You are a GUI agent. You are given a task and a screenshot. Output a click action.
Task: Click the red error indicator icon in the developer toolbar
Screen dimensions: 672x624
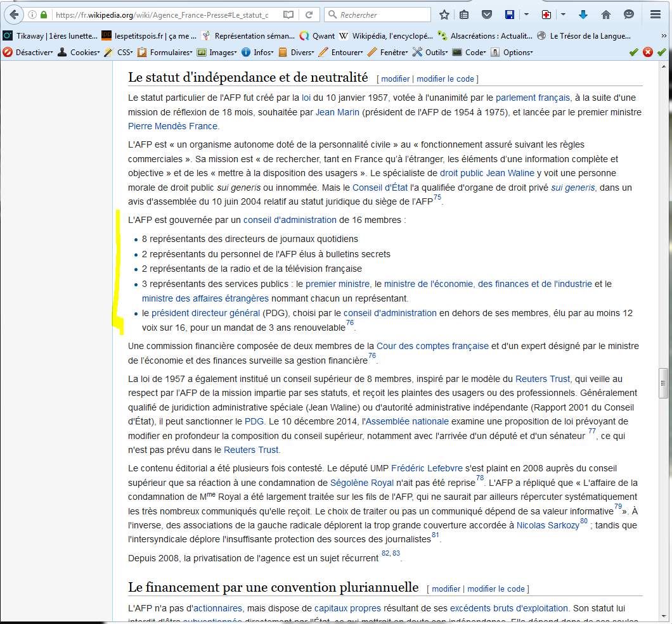tap(647, 53)
